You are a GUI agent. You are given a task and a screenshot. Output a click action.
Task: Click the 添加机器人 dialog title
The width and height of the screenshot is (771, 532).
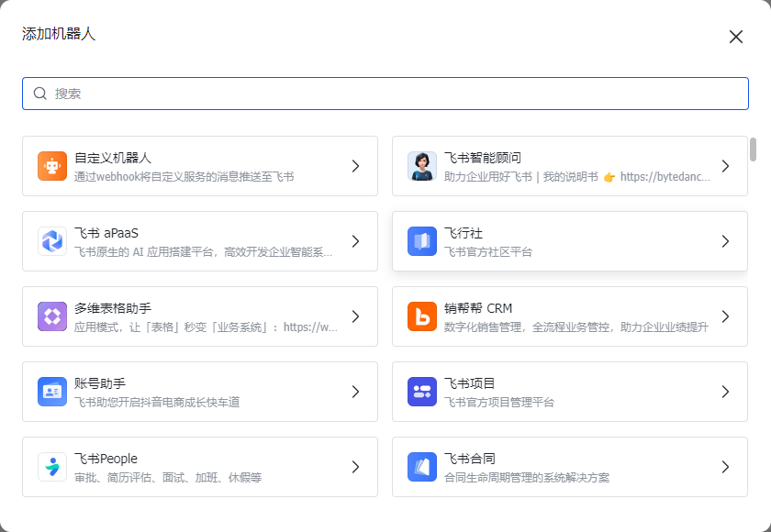[x=59, y=34]
